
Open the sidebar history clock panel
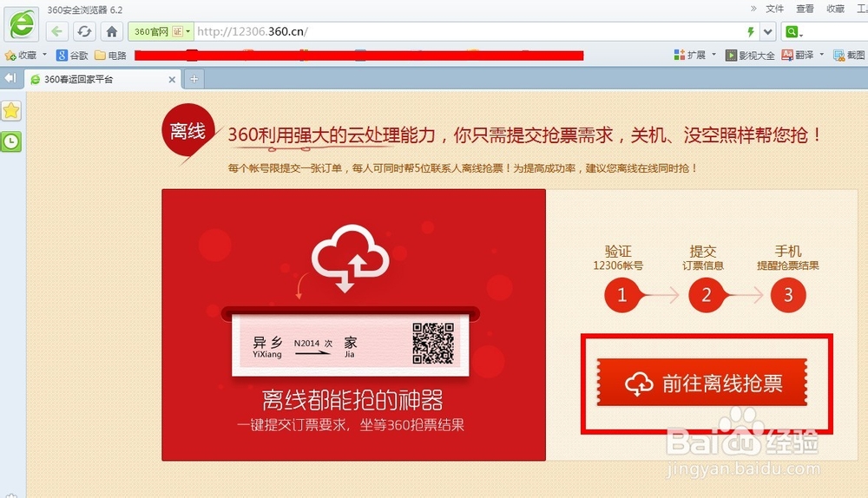click(x=11, y=141)
